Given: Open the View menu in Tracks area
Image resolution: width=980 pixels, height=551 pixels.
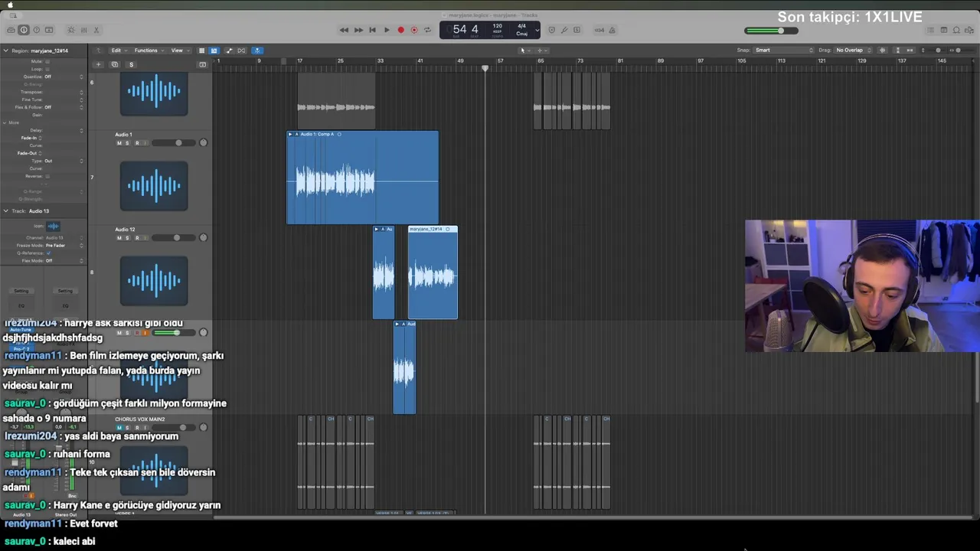Looking at the screenshot, I should [x=179, y=51].
